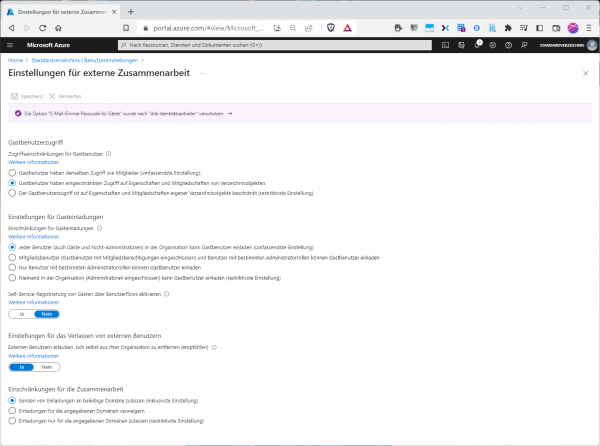Click the share icon in address bar
This screenshot has width=600, height=446.
(x=308, y=28)
